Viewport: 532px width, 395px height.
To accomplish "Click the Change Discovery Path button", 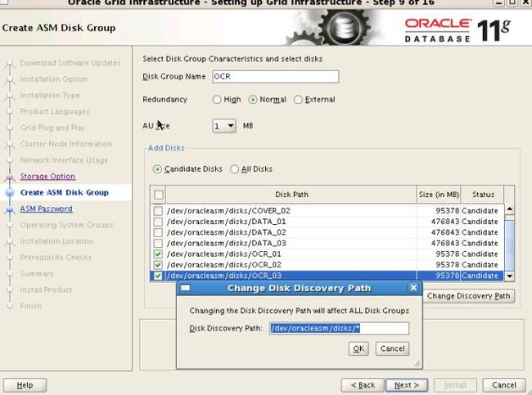I will [468, 296].
